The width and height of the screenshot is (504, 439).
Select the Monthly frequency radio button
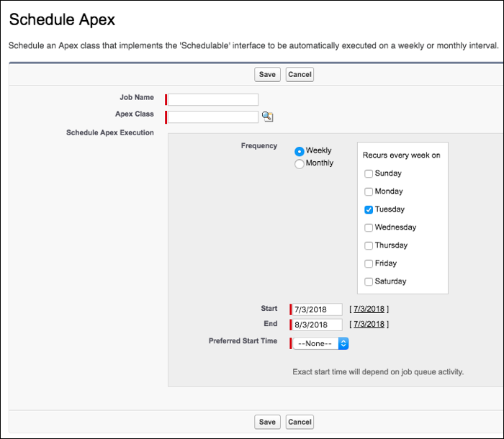coord(300,163)
